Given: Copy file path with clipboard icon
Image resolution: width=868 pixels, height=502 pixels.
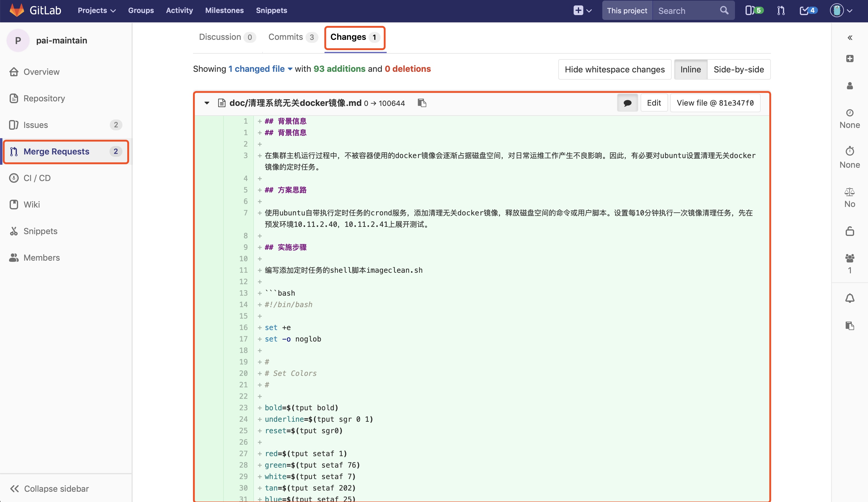Looking at the screenshot, I should point(422,103).
